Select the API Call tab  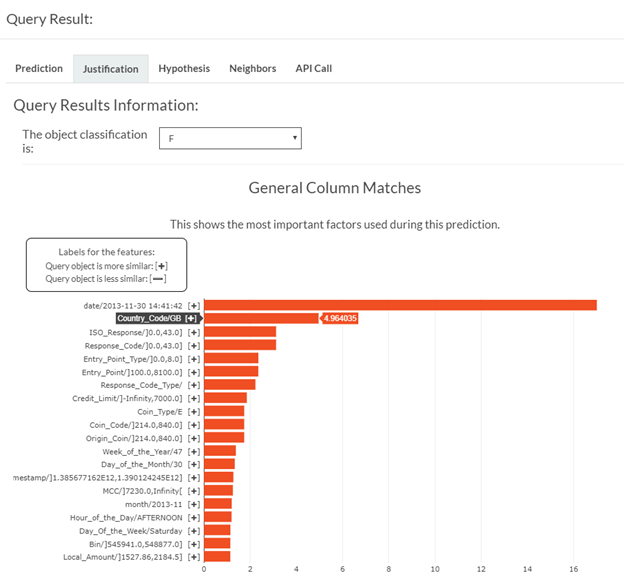click(313, 68)
